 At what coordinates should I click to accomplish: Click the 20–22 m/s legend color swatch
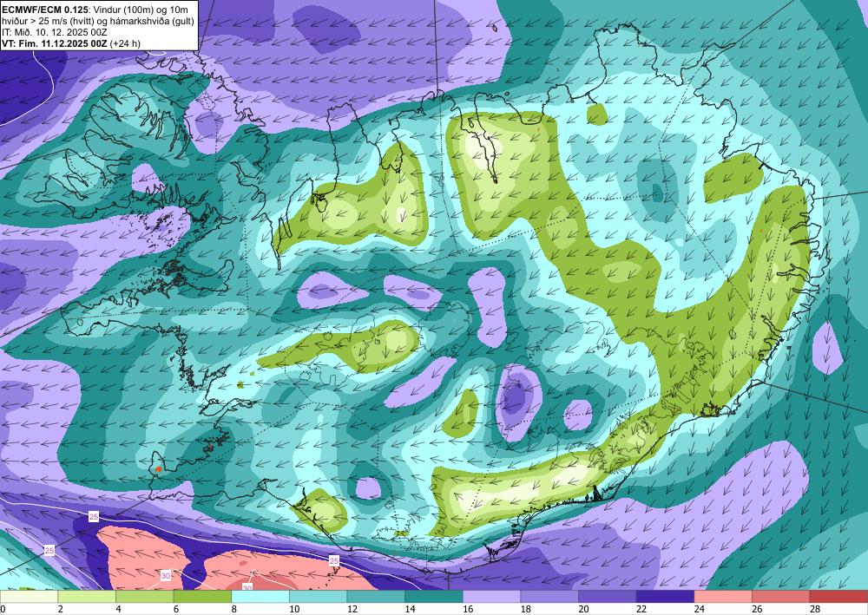608,597
